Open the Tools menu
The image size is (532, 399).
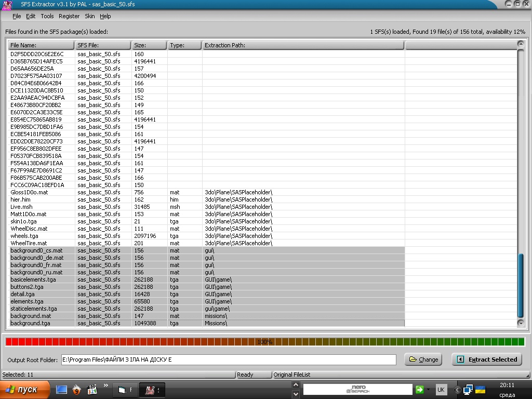(47, 16)
